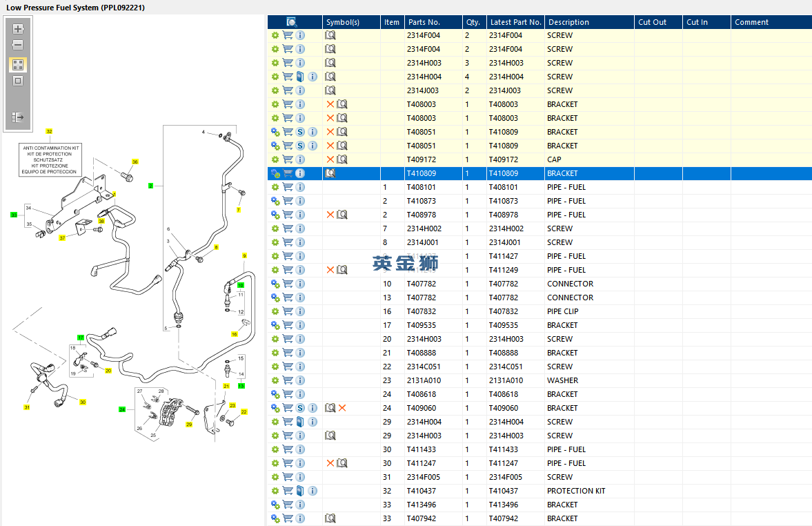Select callout 16 on the diagram
The height and width of the screenshot is (526, 812).
point(234,334)
